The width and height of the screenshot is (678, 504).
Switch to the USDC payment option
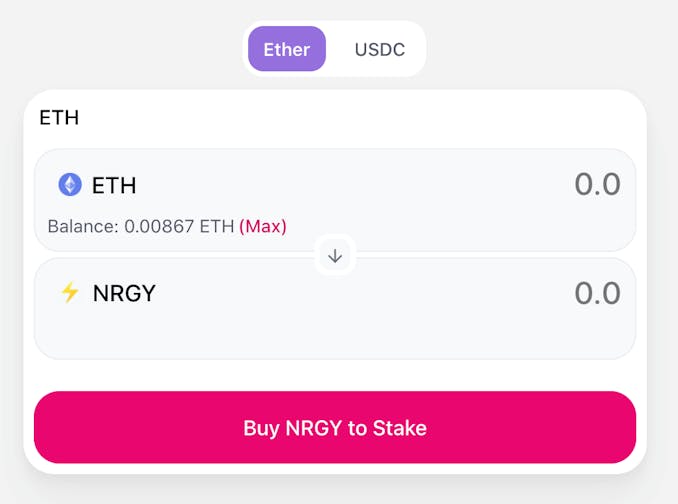pos(380,49)
